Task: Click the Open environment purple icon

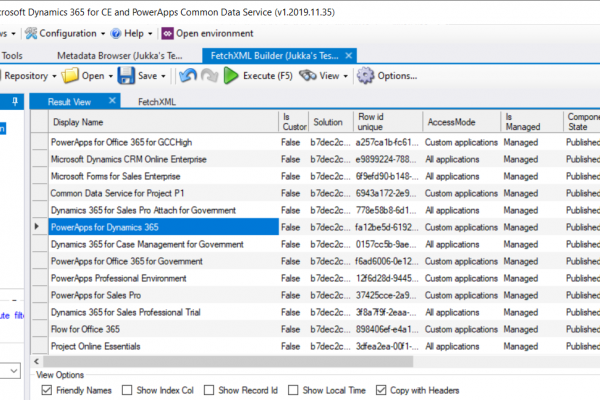Action: tap(167, 34)
